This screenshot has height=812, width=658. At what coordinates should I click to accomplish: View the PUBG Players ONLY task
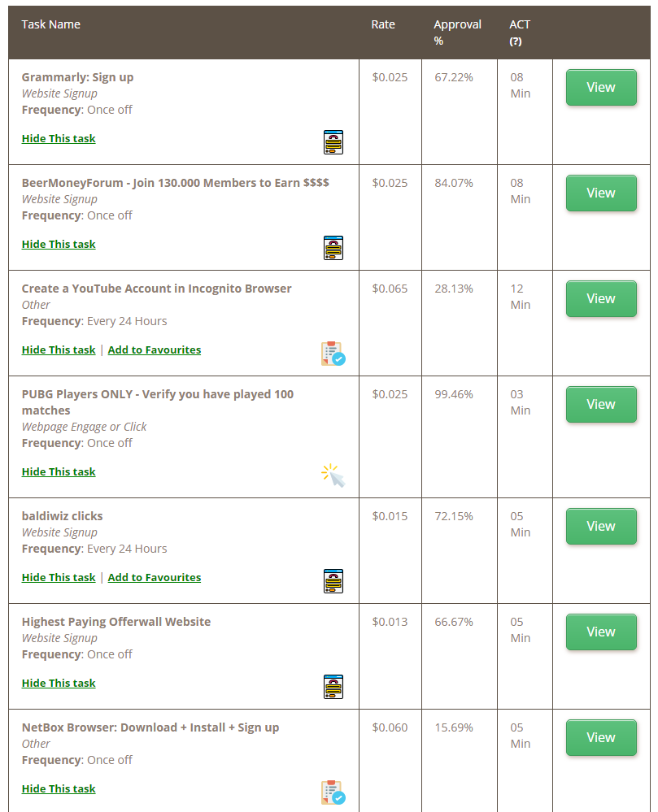601,405
